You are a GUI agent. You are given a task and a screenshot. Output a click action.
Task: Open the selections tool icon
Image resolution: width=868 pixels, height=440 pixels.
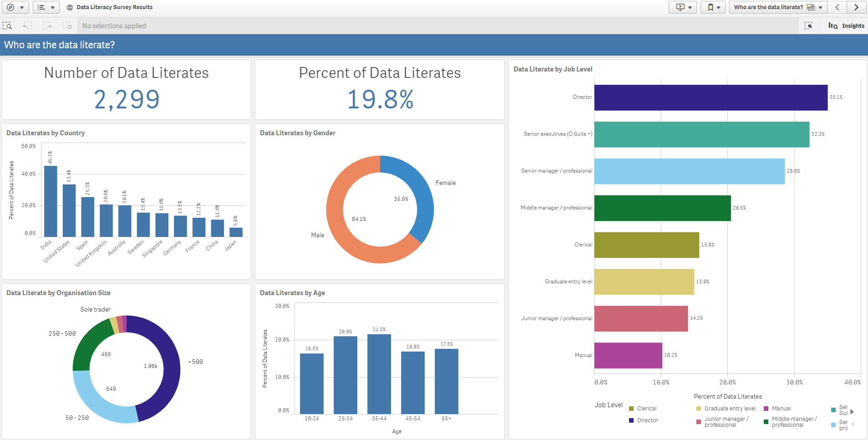[x=808, y=26]
